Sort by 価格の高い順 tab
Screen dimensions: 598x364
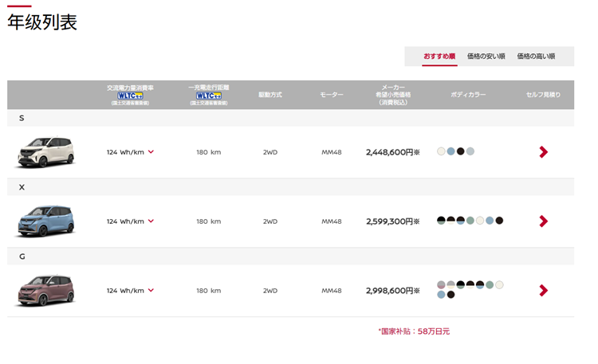pos(536,57)
